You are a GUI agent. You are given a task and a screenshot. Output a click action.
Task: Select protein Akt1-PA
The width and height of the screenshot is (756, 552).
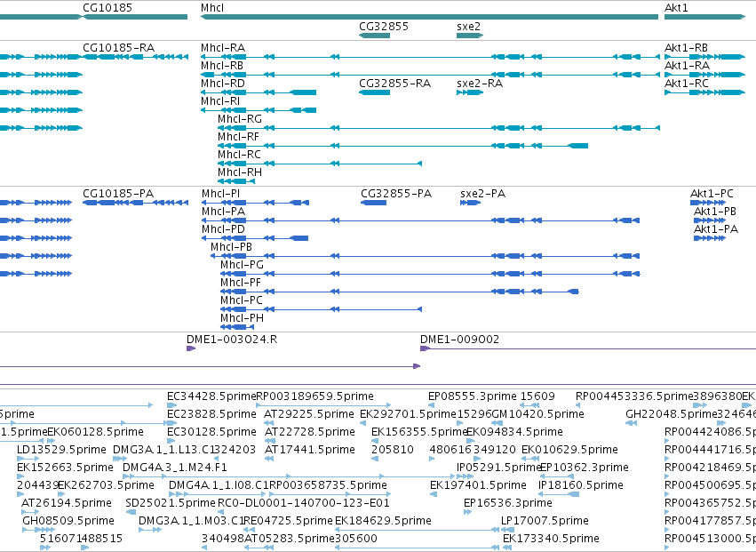(710, 238)
